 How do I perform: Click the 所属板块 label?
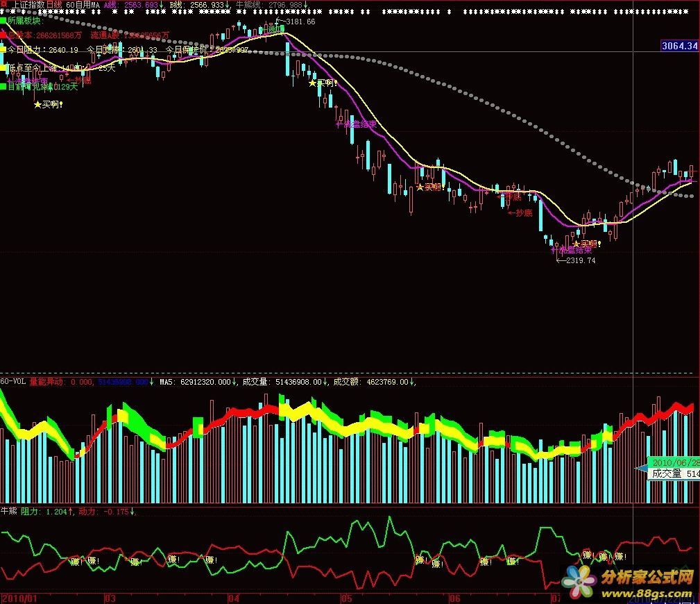click(x=24, y=21)
